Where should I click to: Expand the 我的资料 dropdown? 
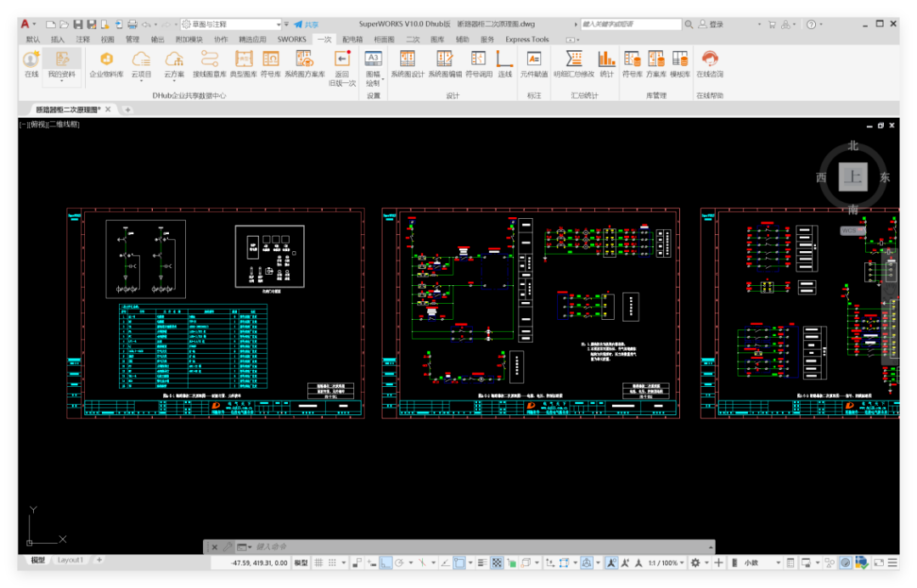(x=61, y=81)
